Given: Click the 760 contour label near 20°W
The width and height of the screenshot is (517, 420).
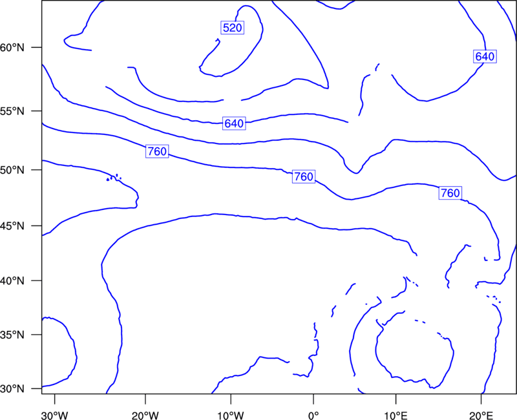Looking at the screenshot, I should pyautogui.click(x=157, y=151).
